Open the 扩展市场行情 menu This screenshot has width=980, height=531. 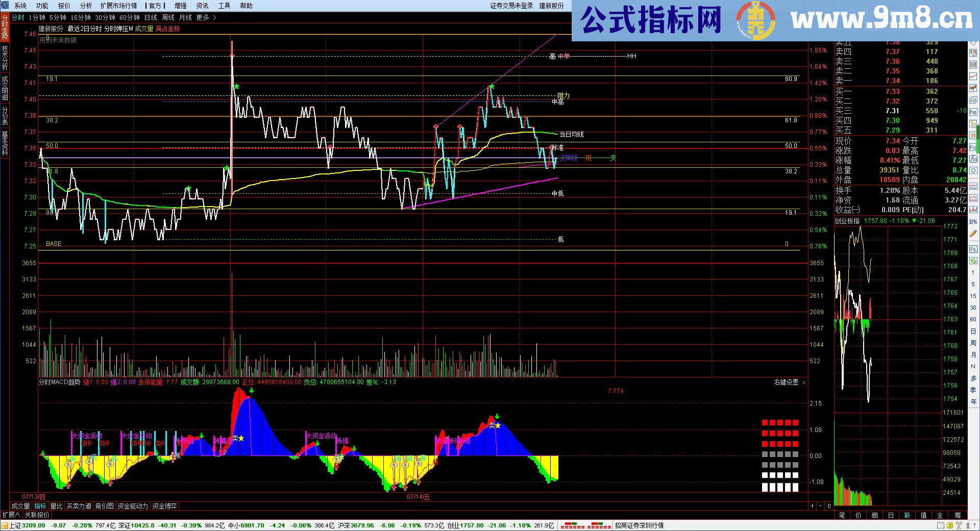pos(118,6)
